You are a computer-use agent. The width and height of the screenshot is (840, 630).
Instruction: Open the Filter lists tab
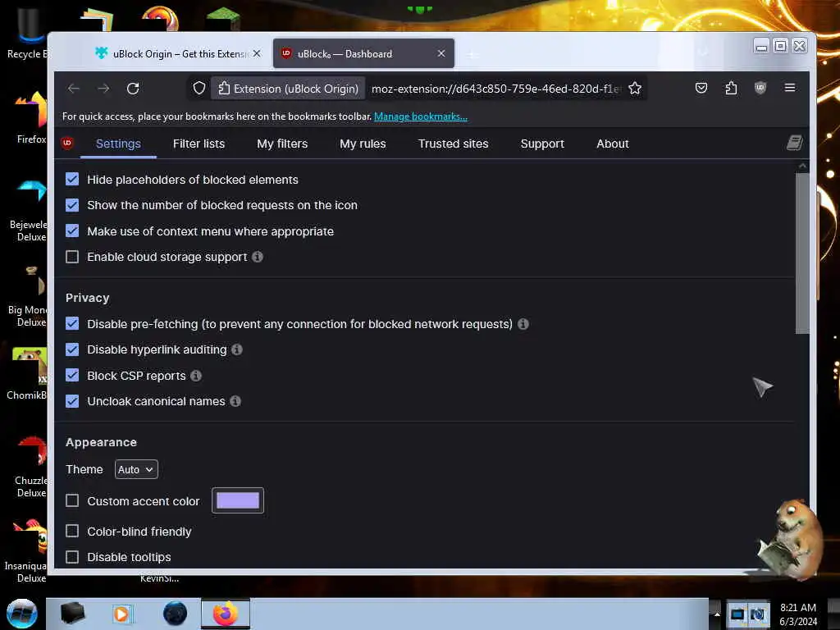tap(199, 144)
